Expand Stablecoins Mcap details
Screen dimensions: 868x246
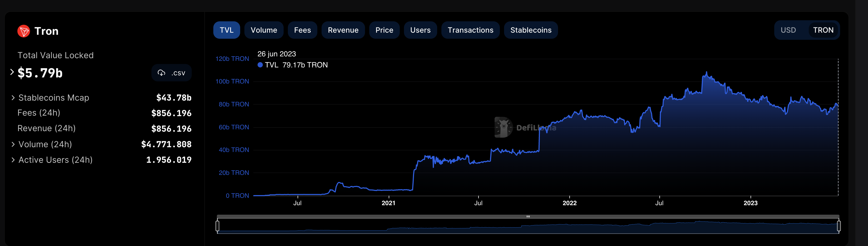13,98
